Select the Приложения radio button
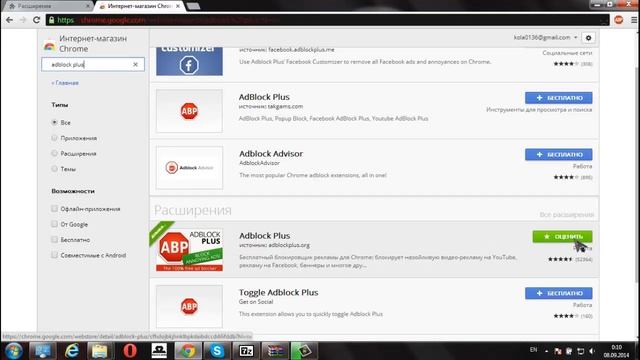The width and height of the screenshot is (640, 360). (x=54, y=138)
